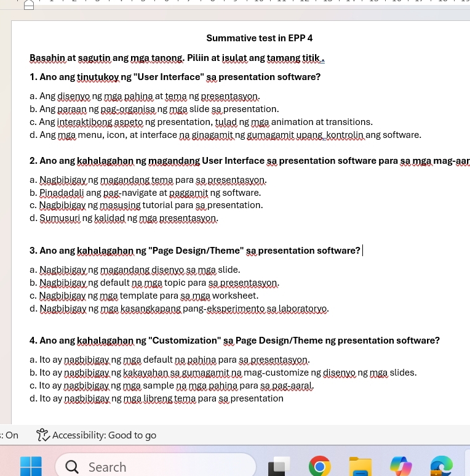Click choice "a. Nagbibigay ng magandang disenyo sa mga slide"
Viewport: 470px width, 476px height.
pyautogui.click(x=135, y=270)
